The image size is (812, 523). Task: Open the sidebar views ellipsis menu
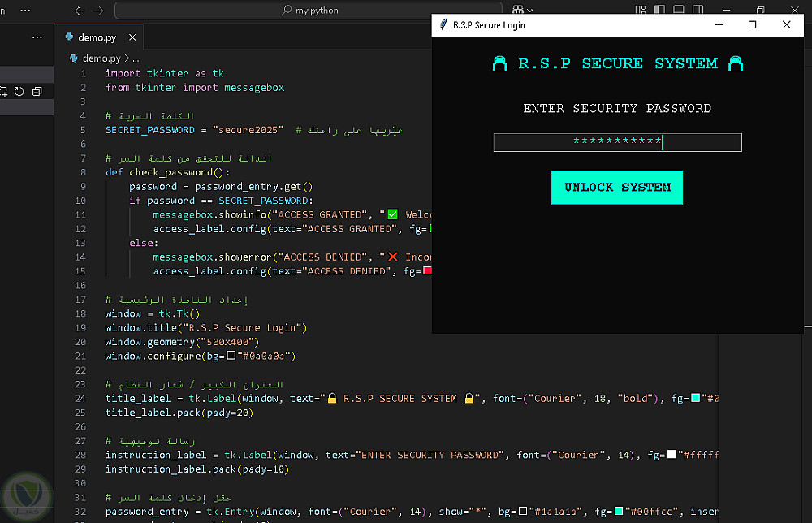coord(37,37)
